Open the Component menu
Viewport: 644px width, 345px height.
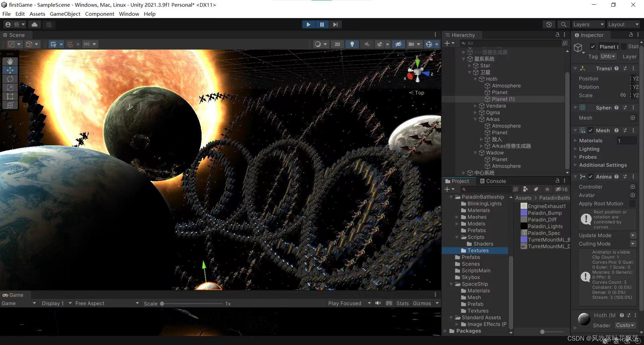coord(100,14)
